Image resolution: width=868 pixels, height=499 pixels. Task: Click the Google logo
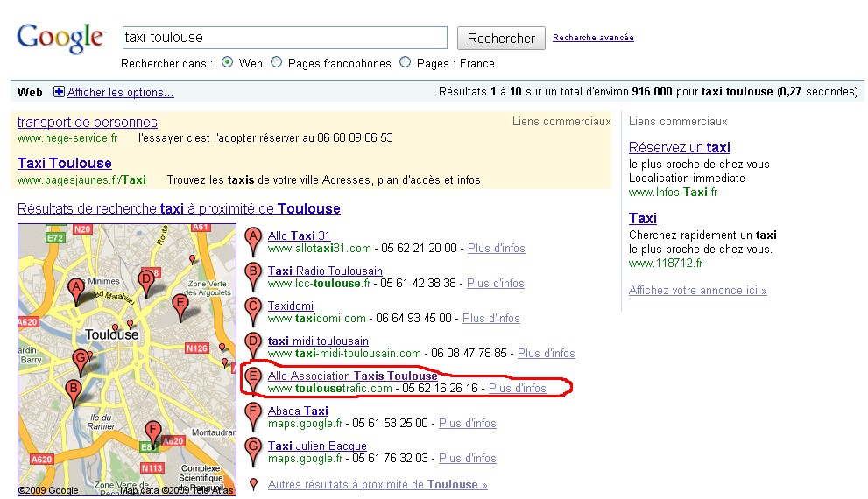click(x=60, y=39)
